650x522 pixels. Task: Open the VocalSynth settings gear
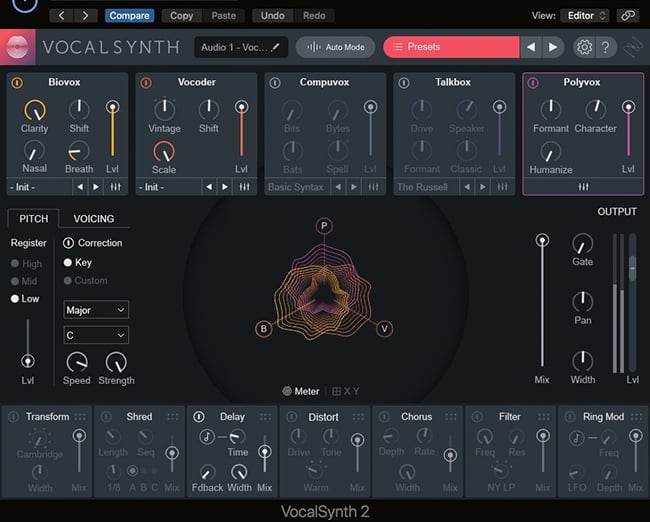pyautogui.click(x=583, y=47)
